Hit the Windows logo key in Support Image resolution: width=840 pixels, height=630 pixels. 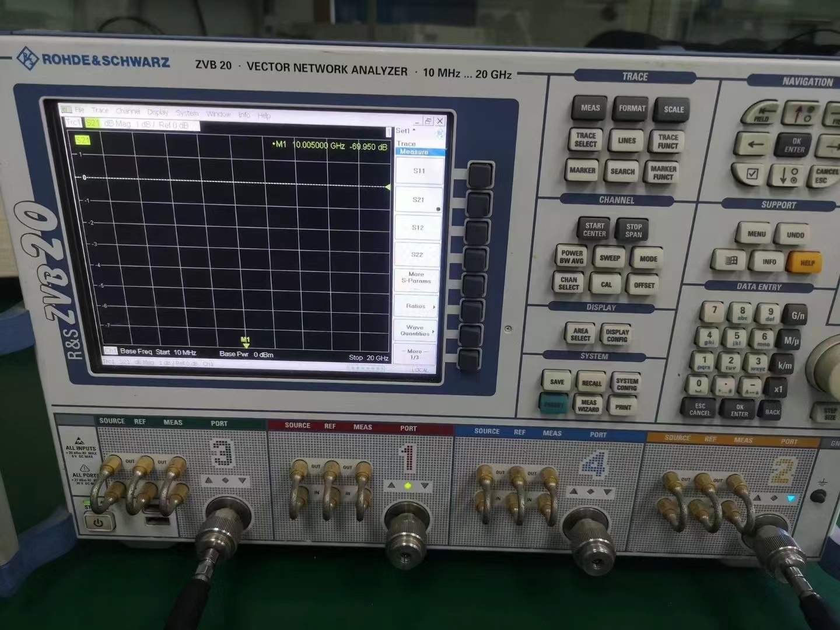pos(729,261)
